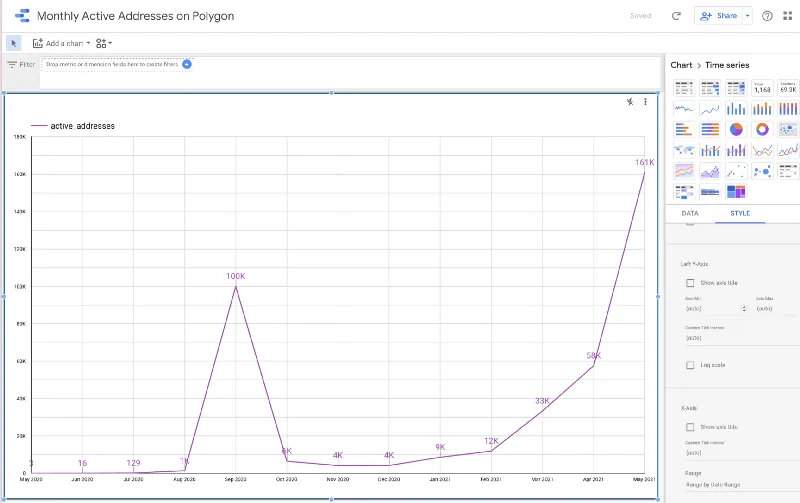
Task: Click the Saved status text
Action: click(641, 16)
